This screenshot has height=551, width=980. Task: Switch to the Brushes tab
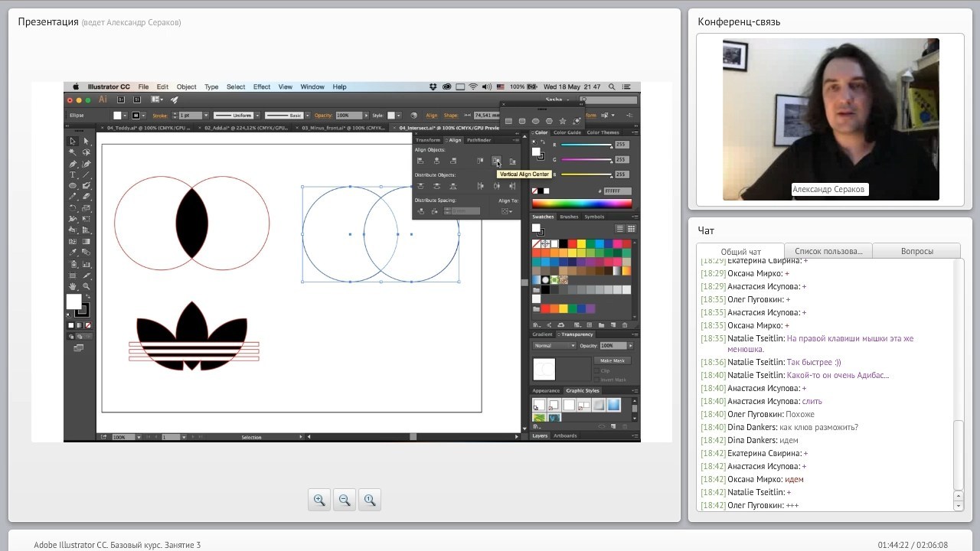coord(569,217)
